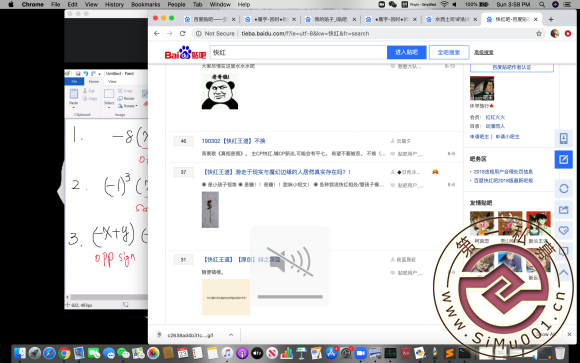Switch to the fifth Chrome tab 水西土司
The image size is (580, 363).
click(x=451, y=19)
